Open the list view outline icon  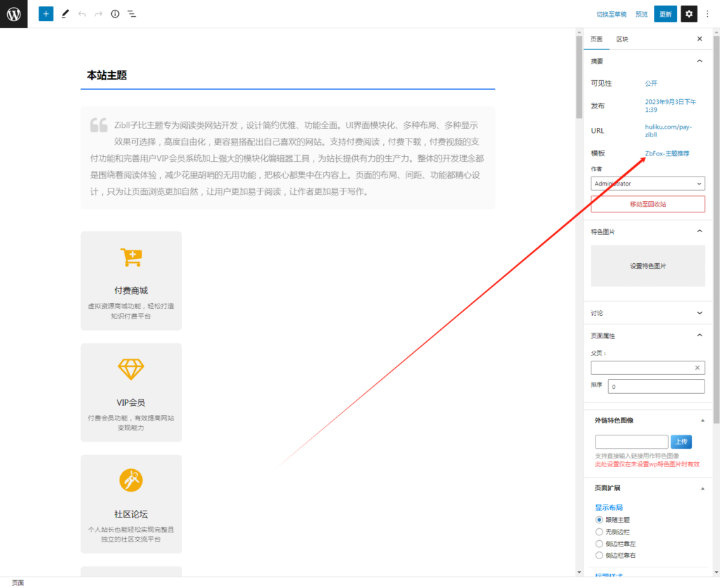[131, 13]
